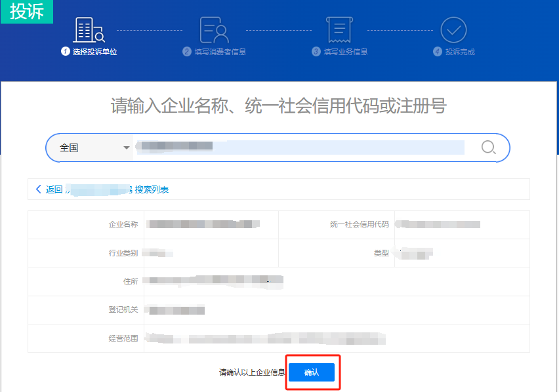Click the 填写业务信息 receipt icon
The height and width of the screenshot is (392, 559).
[339, 29]
